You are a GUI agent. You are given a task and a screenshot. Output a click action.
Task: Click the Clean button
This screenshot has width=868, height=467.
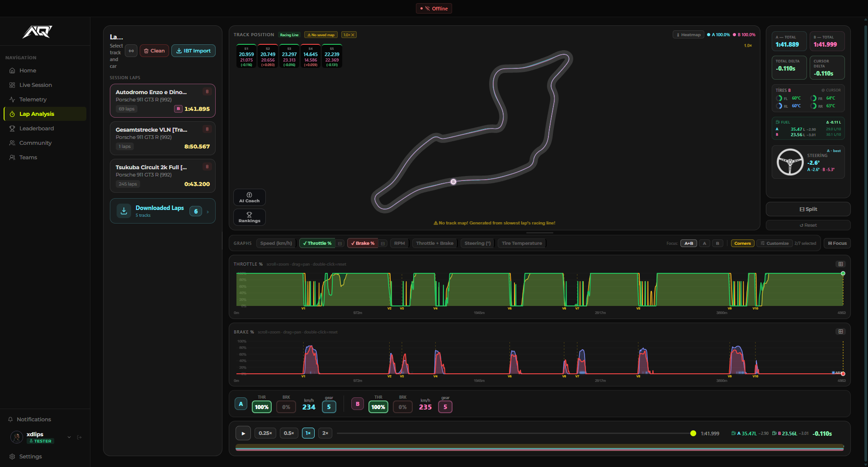tap(154, 51)
